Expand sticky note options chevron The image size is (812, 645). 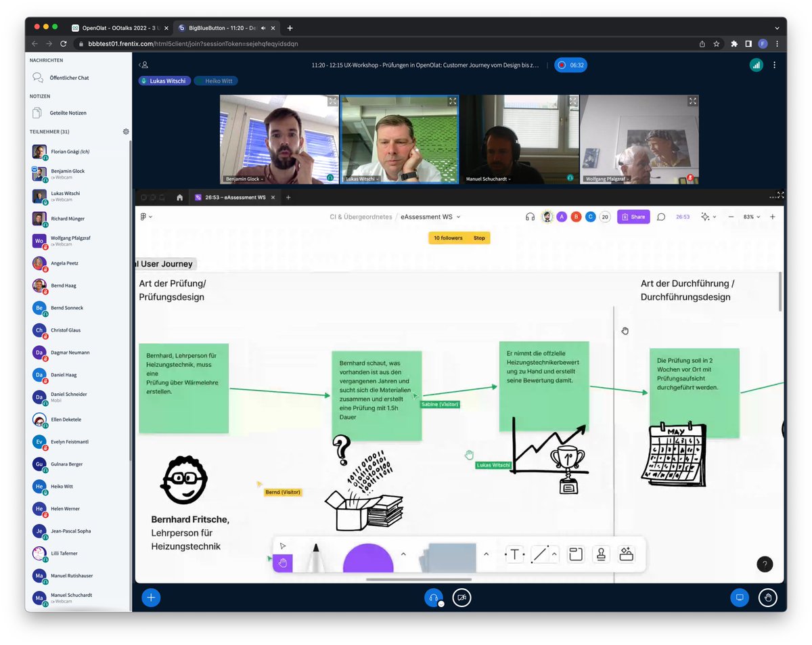[486, 554]
